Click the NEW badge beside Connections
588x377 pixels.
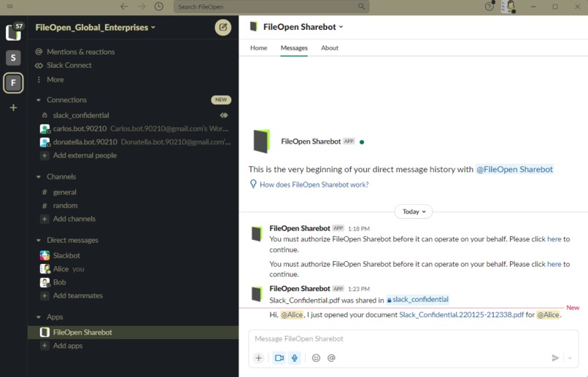221,100
